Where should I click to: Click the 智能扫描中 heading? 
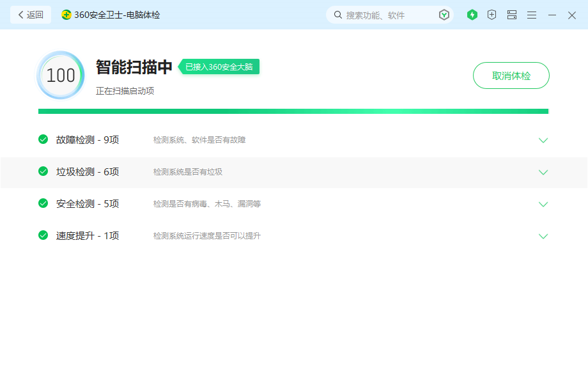pos(134,67)
